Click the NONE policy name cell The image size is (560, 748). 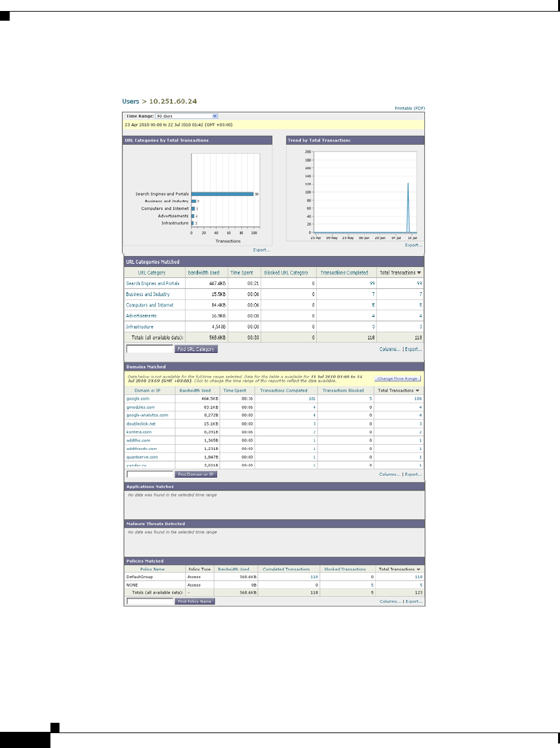(x=132, y=585)
